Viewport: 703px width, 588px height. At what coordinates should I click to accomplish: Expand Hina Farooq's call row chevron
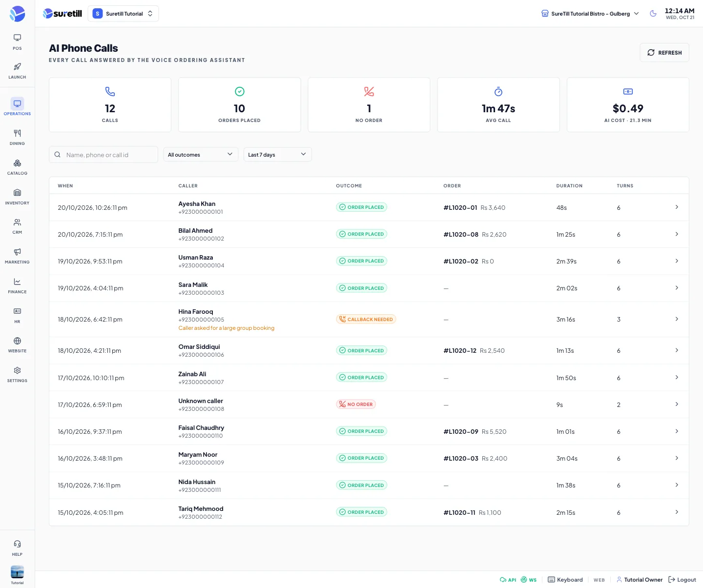point(677,319)
